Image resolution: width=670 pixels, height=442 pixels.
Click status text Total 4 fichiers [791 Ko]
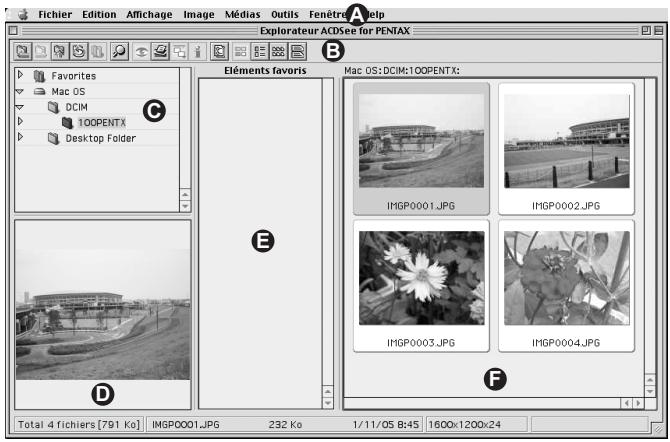point(79,424)
